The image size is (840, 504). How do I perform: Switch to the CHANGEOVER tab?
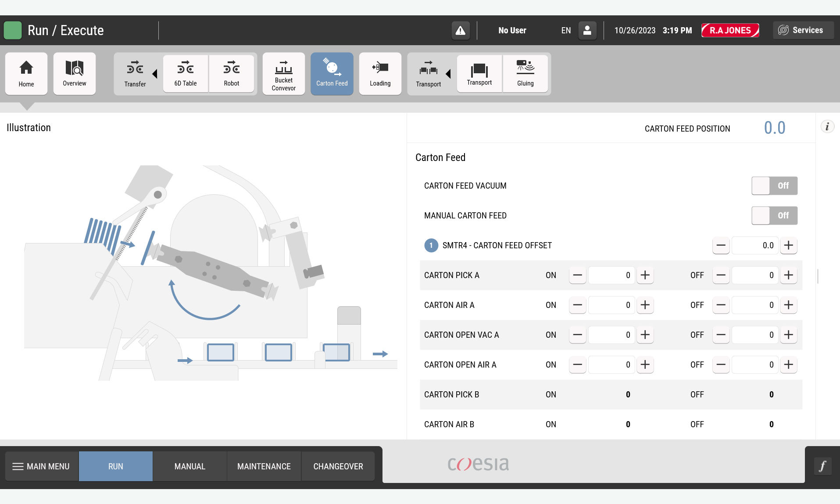338,466
